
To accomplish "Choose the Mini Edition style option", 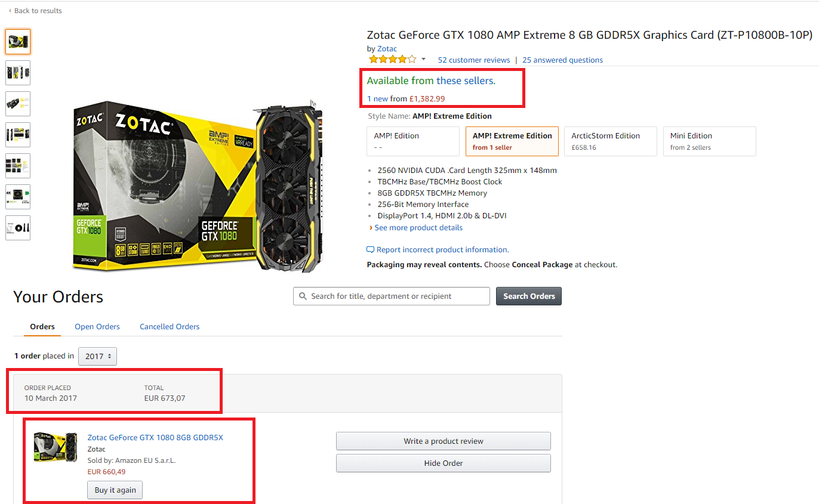I will (710, 141).
